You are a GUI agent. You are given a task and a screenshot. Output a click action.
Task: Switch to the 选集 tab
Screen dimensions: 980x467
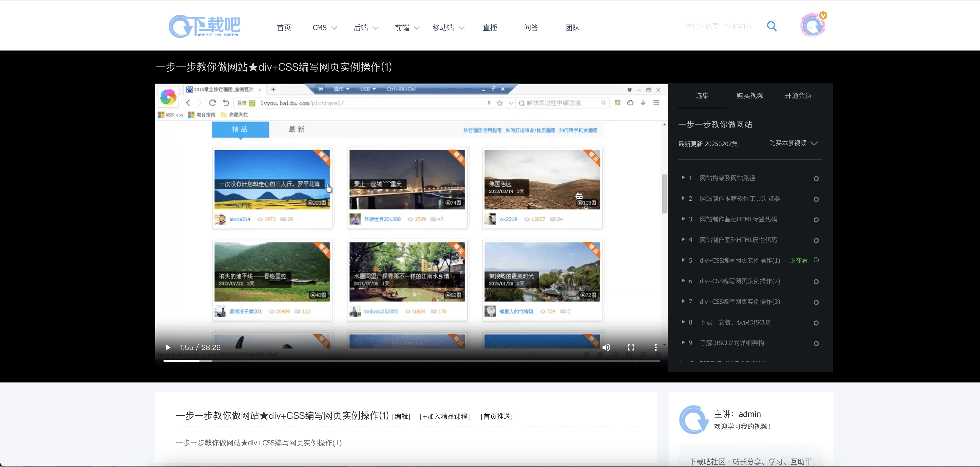click(x=702, y=96)
